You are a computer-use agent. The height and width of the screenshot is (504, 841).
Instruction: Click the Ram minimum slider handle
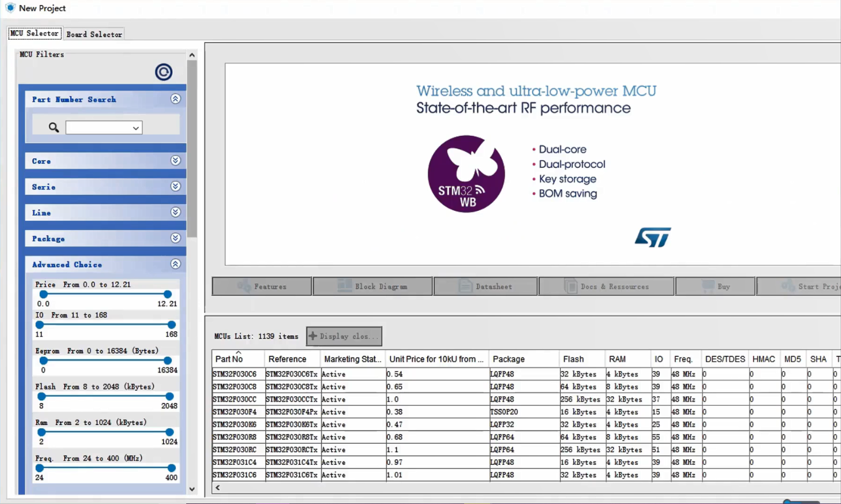[41, 432]
